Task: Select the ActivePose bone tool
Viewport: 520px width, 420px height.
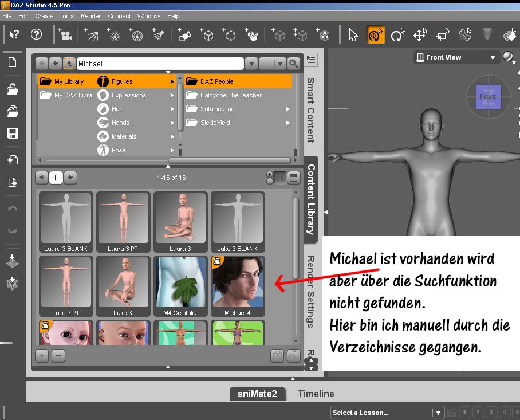Action: tap(464, 34)
